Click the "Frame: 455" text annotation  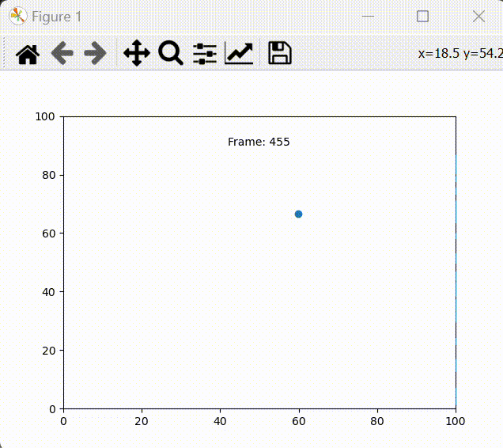point(259,142)
